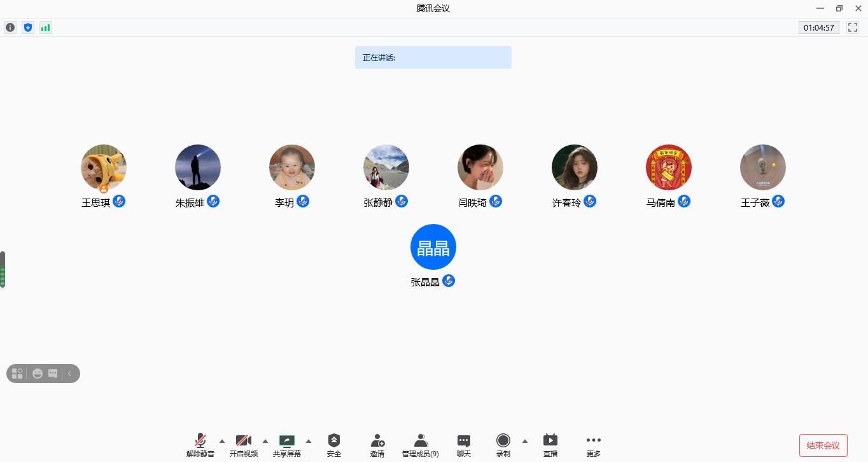Open the grid layout icon in floating bar
Image resolution: width=868 pixels, height=462 pixels.
(17, 374)
